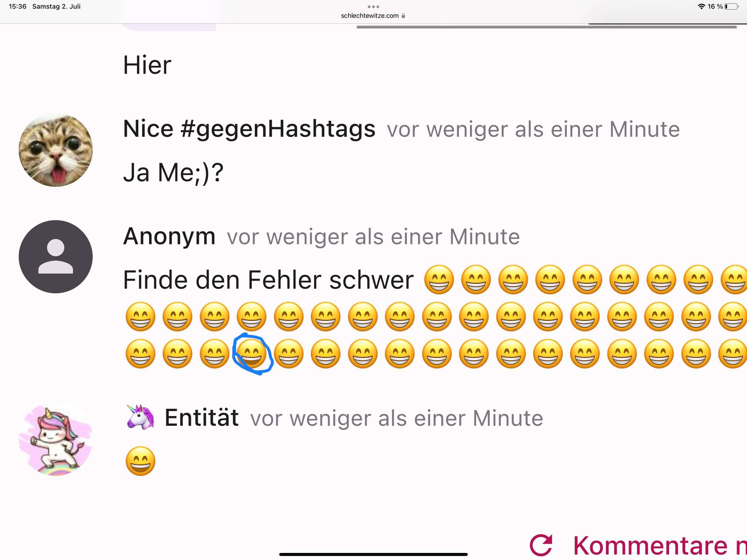Tap the battery indicator icon
Screen dimensions: 747x560
click(731, 7)
